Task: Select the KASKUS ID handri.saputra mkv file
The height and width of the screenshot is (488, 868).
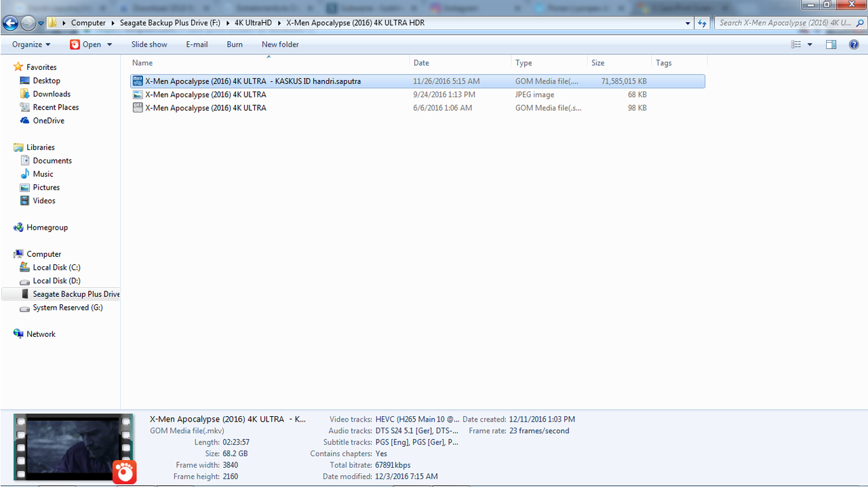Action: [x=418, y=81]
